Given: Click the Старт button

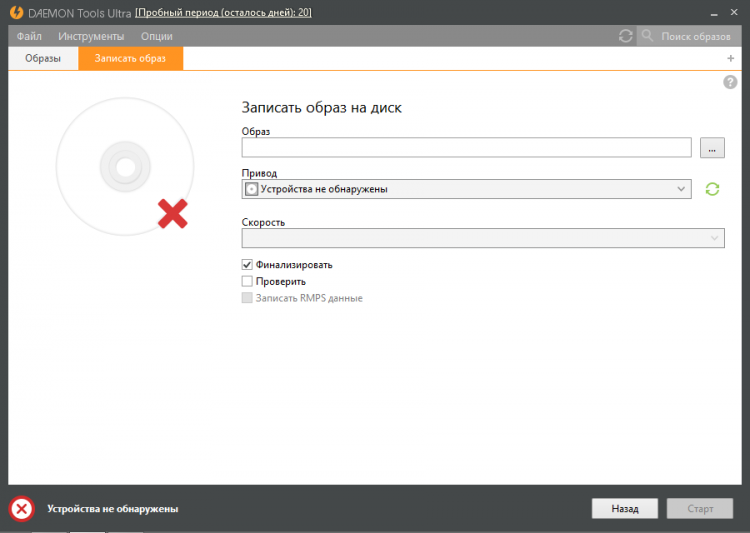Looking at the screenshot, I should (x=700, y=509).
